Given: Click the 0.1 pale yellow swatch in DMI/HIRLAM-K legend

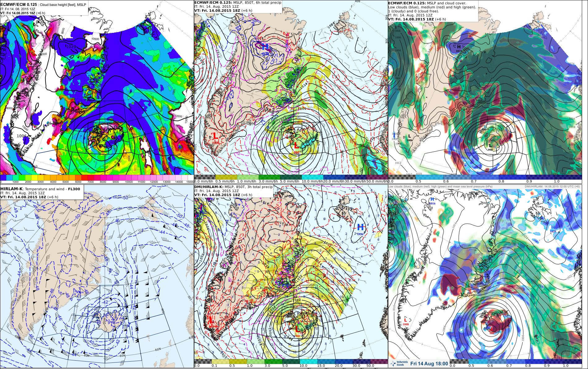Looking at the screenshot, I should click(x=220, y=362).
